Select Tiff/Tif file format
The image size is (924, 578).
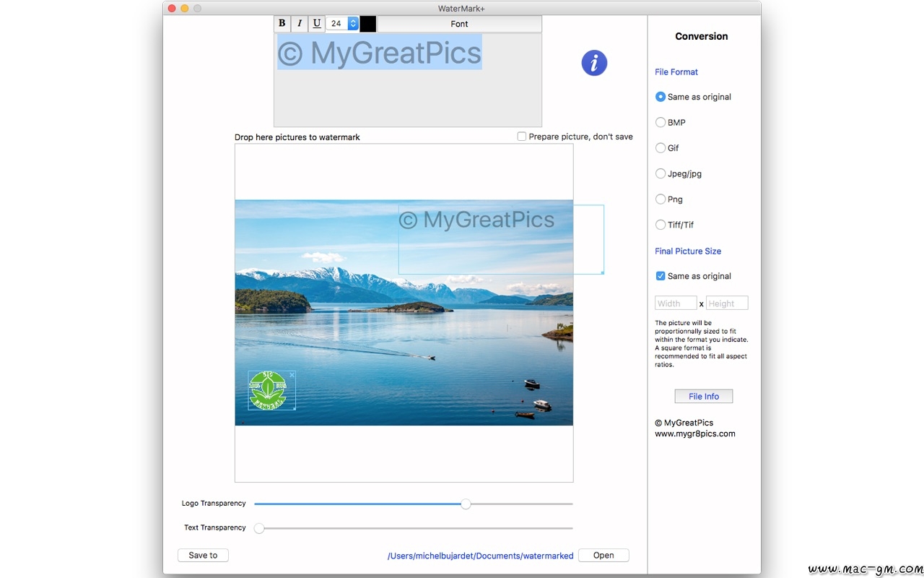pos(661,225)
